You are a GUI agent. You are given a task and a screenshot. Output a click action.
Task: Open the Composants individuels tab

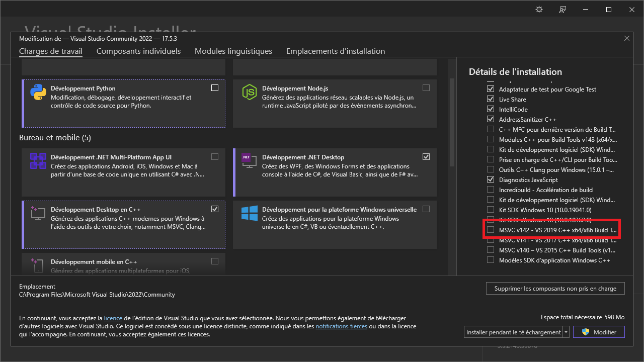(138, 51)
